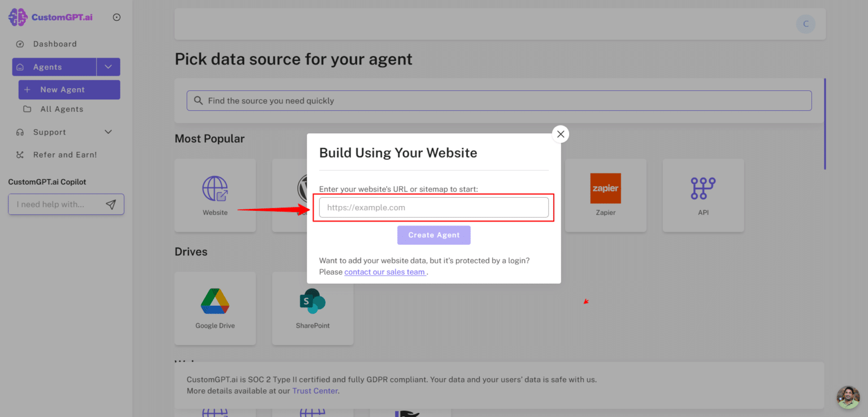Select the Agents menu item
Screen dimensions: 868x417
(54, 67)
